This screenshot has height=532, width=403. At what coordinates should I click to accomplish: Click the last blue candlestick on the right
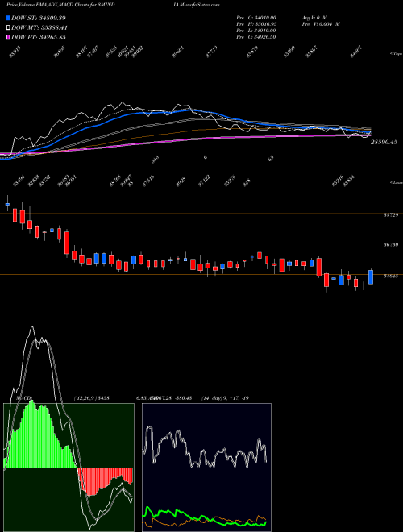coord(371,276)
